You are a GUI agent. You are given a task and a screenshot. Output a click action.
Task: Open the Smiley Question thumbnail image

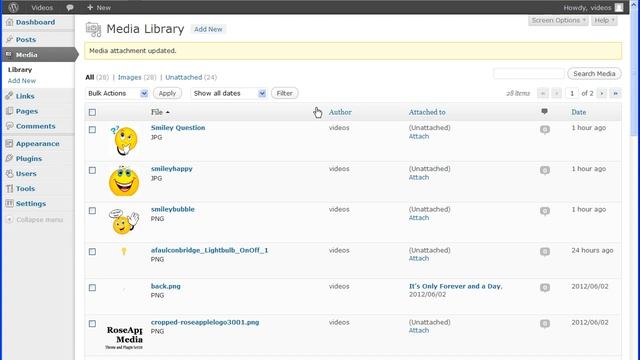(x=124, y=140)
